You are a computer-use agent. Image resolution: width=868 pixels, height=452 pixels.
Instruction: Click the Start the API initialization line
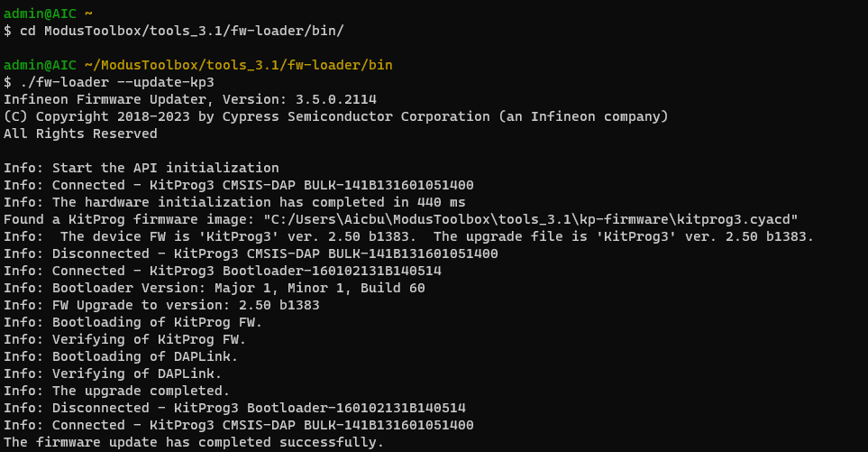142,168
